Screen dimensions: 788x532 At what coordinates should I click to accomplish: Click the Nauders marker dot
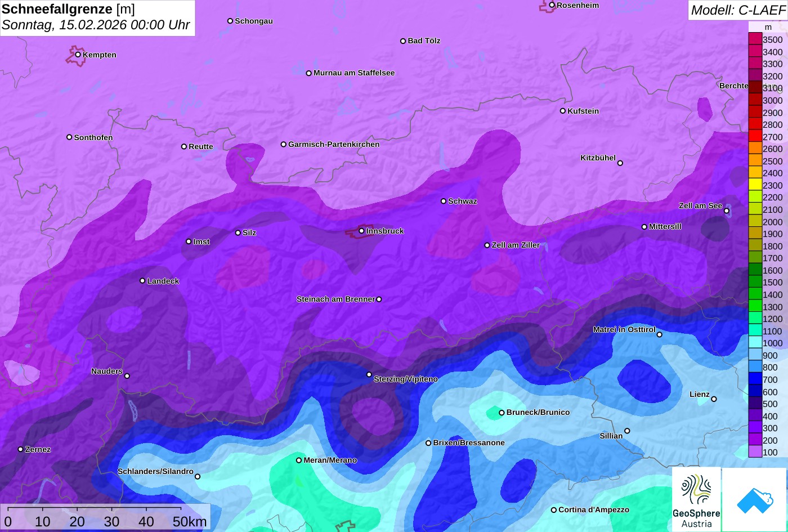127,376
